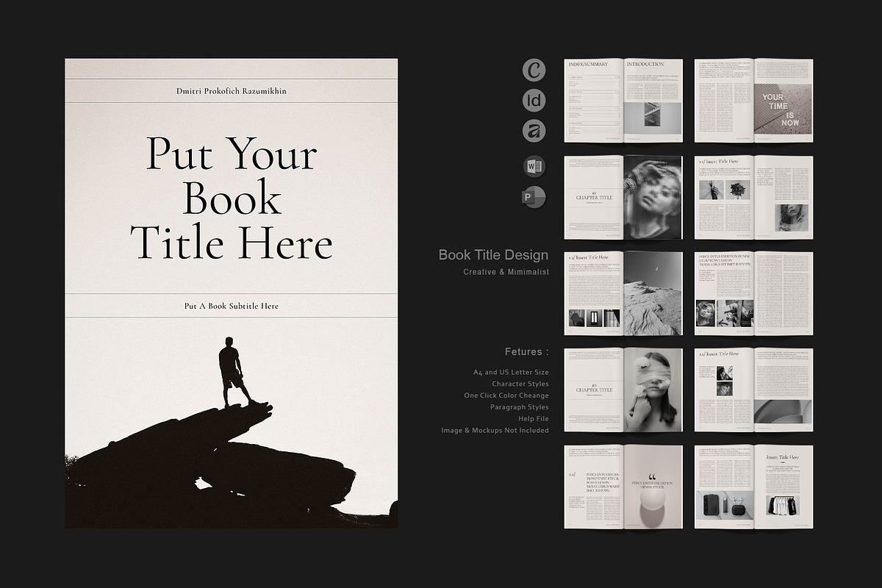Click the "Fetures :" heading
This screenshot has height=588, width=882.
pyautogui.click(x=527, y=352)
